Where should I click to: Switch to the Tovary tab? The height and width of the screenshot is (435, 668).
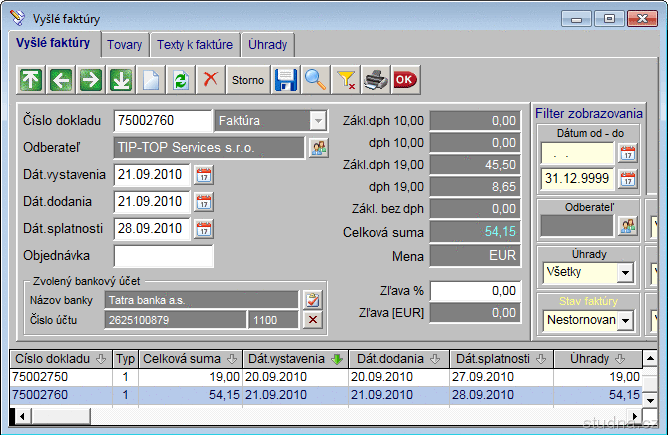[125, 45]
